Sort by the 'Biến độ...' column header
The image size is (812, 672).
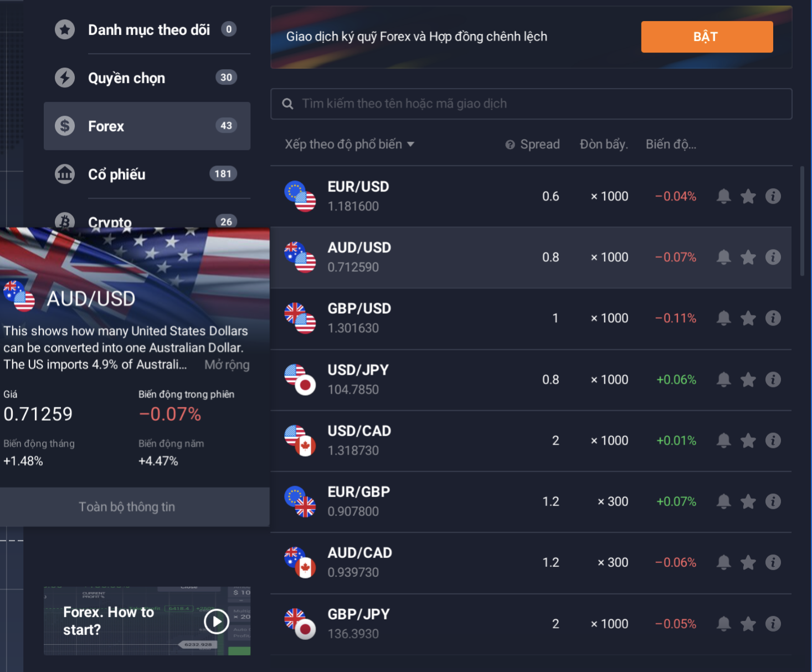pyautogui.click(x=671, y=144)
